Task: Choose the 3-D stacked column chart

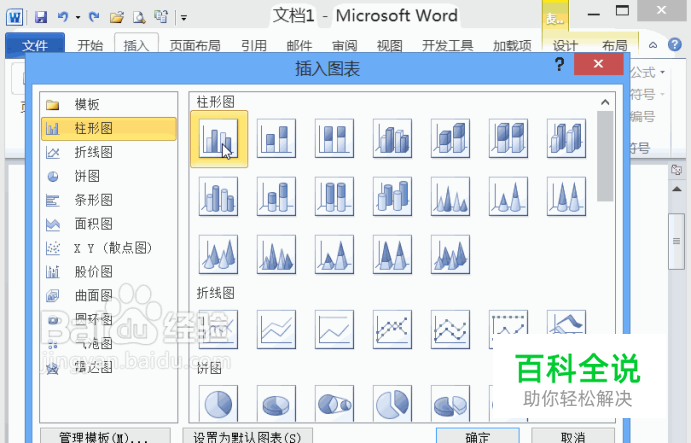Action: [x=450, y=138]
